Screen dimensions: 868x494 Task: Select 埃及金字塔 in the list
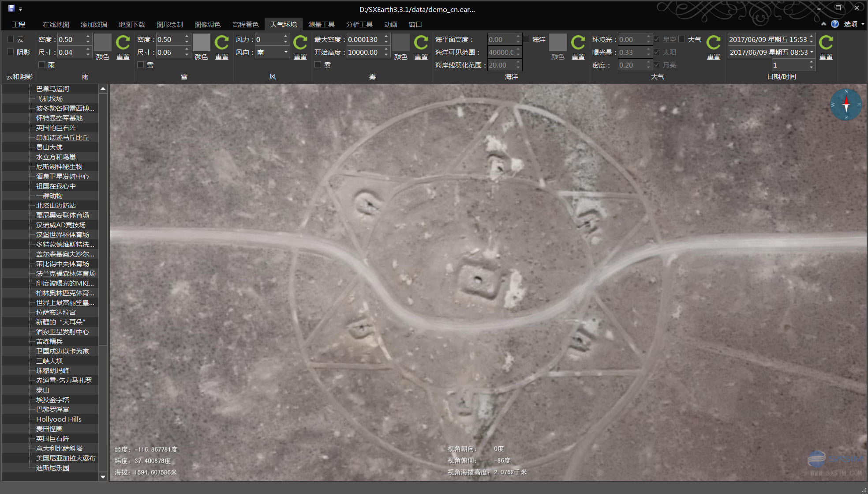point(52,400)
